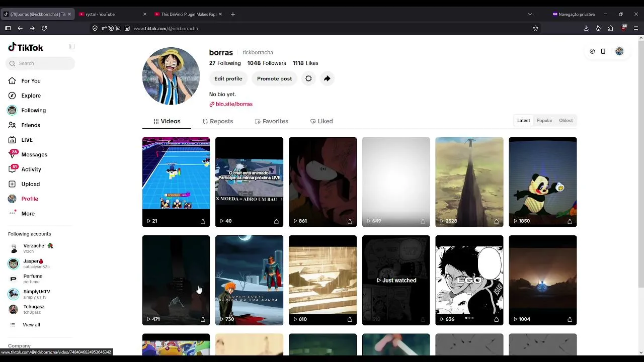The image size is (644, 362).
Task: Open the For You feed
Action: pyautogui.click(x=31, y=81)
